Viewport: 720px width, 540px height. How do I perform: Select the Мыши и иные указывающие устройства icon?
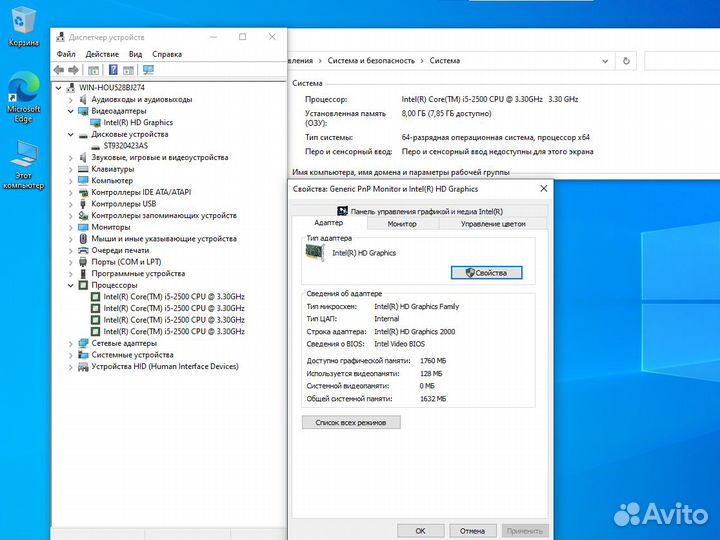click(x=83, y=239)
